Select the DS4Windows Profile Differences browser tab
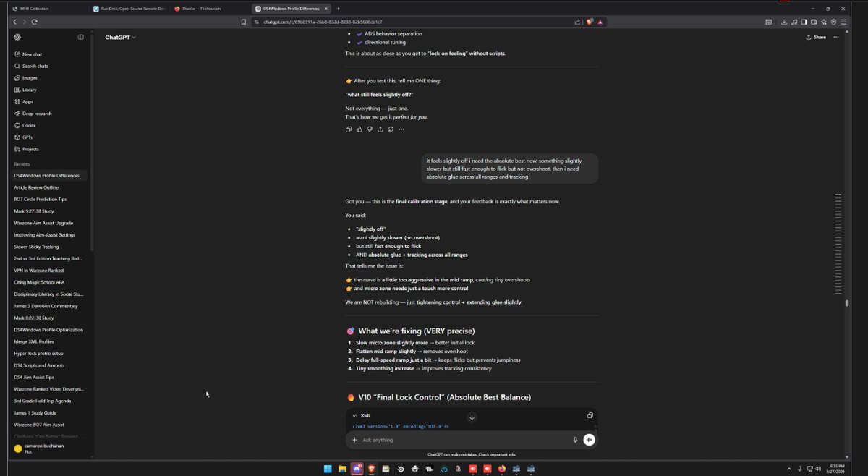 (291, 9)
